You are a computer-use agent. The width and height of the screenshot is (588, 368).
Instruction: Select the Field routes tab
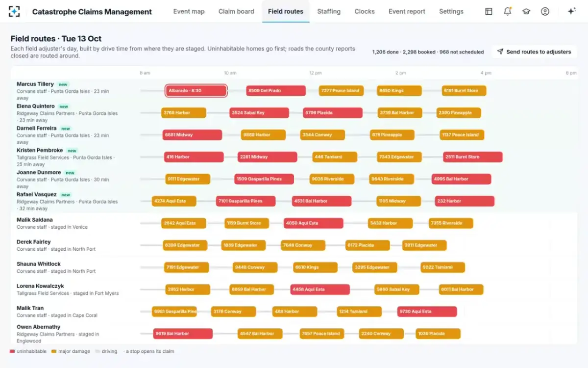(286, 11)
